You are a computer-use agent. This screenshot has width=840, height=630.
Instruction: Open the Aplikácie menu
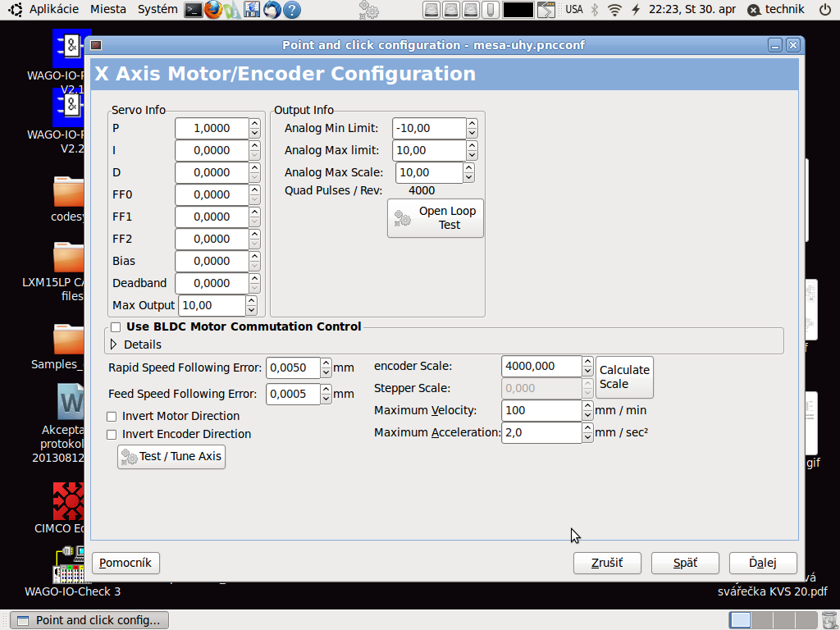tap(53, 10)
